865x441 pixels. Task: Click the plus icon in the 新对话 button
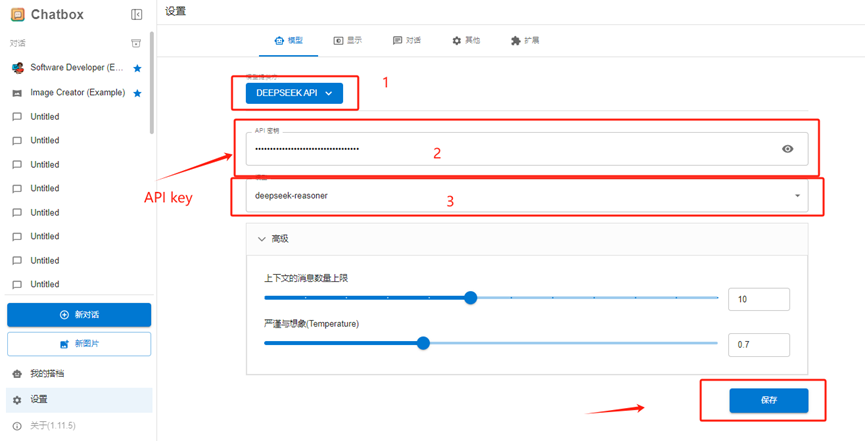(x=63, y=315)
